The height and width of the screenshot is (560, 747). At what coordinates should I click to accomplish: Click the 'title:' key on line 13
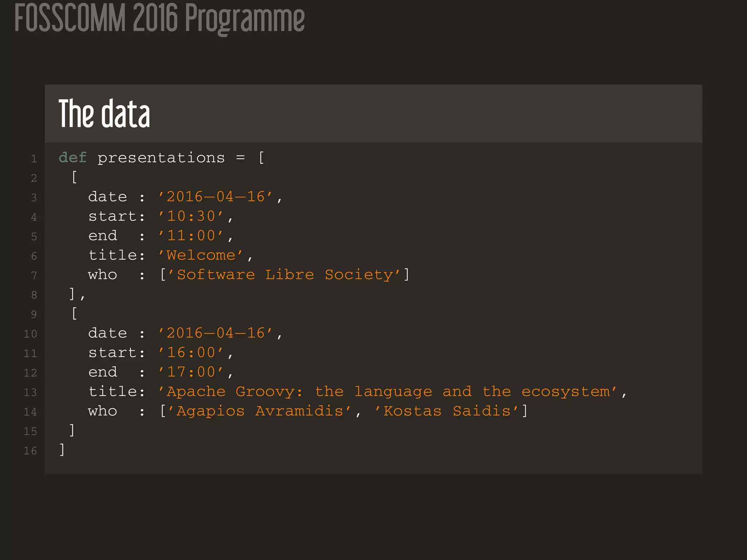[117, 392]
